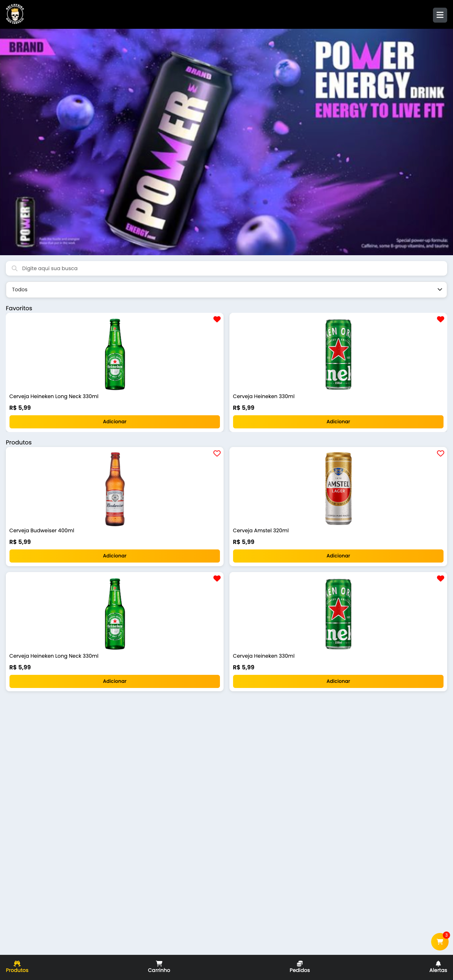Open Heineken bottle image in Produtos

pyautogui.click(x=115, y=614)
